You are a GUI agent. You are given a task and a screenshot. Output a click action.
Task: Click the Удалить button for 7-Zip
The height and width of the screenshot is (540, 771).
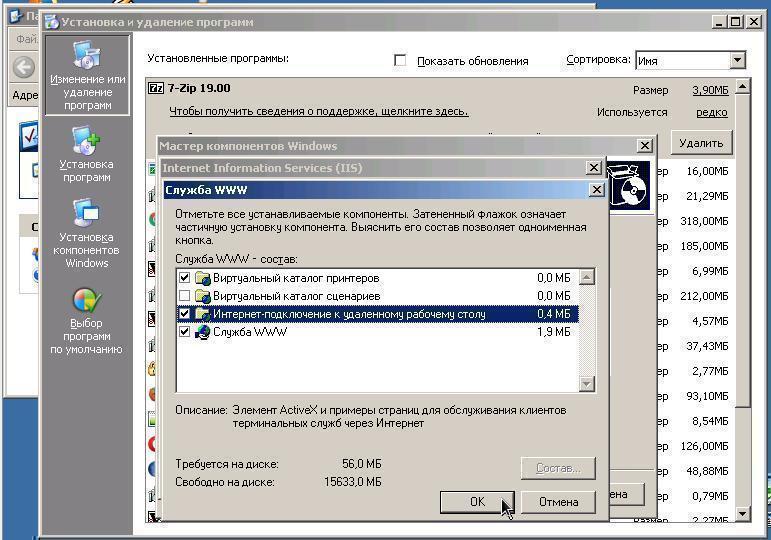pos(701,143)
